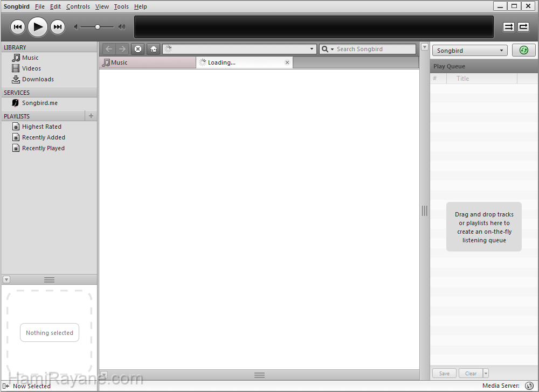Viewport: 539px width, 392px height.
Task: Clear the Play Queue
Action: pos(471,373)
